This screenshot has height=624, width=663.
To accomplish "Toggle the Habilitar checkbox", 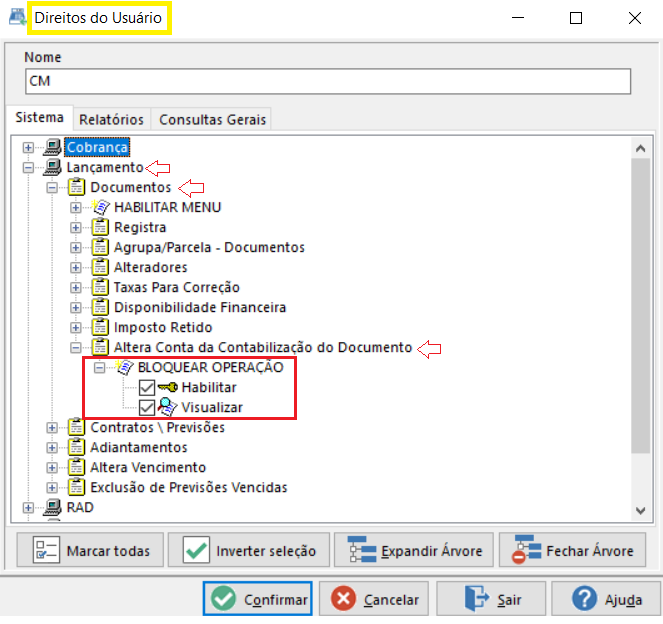I will 147,388.
